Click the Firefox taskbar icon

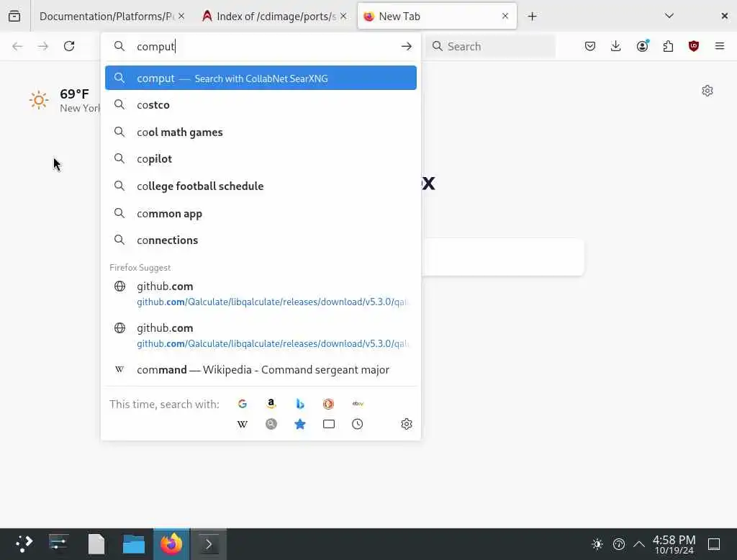171,544
